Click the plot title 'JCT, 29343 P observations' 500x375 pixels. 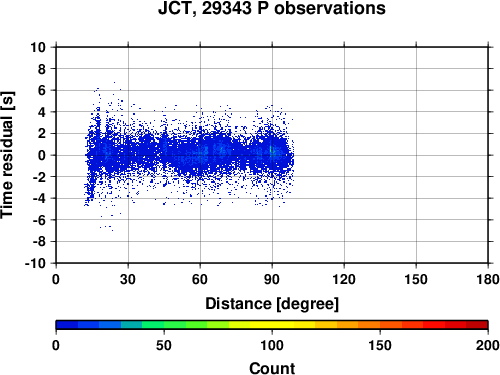point(272,9)
